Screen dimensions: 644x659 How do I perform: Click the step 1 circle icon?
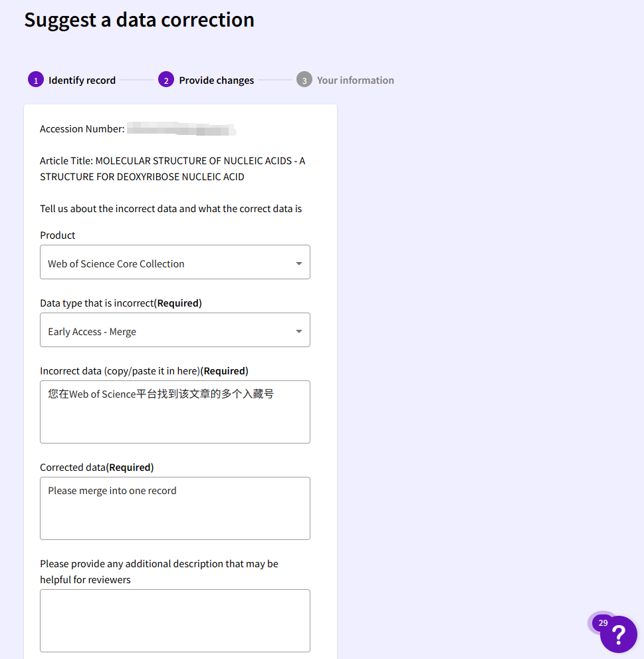(x=35, y=80)
